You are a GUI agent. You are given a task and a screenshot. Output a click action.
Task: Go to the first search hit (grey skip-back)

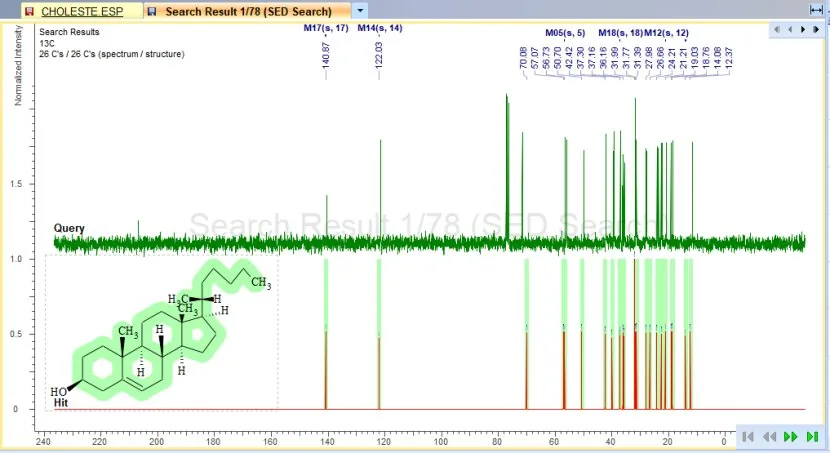coord(748,437)
